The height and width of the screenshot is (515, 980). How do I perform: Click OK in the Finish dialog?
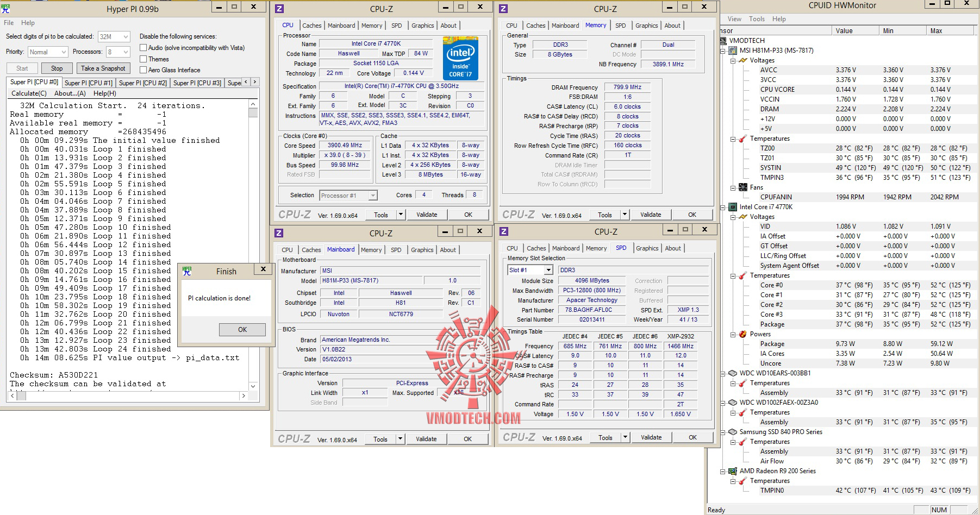tap(242, 330)
